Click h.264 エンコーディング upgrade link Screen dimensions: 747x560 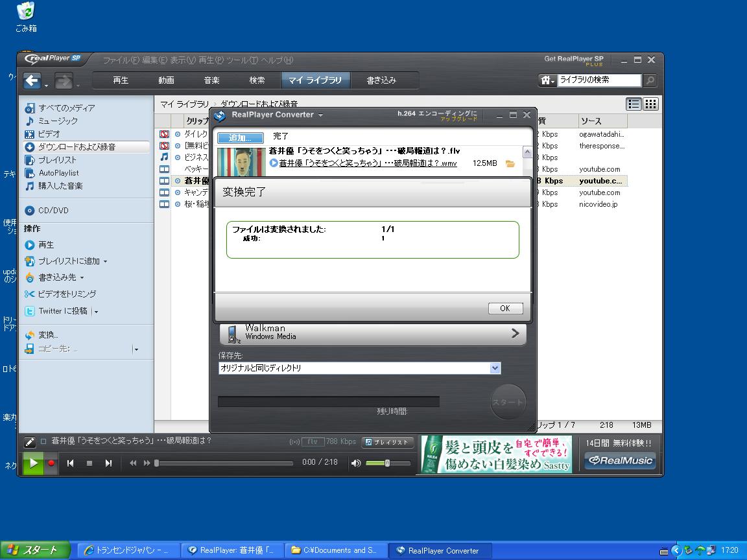click(437, 116)
